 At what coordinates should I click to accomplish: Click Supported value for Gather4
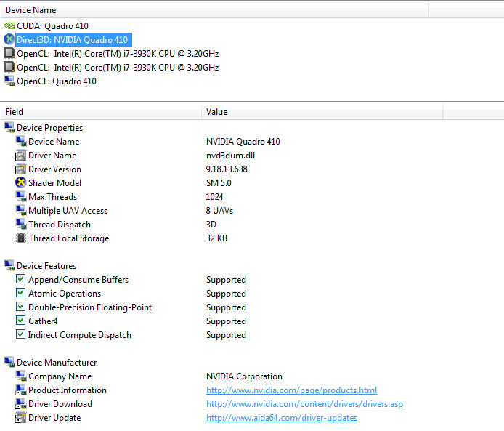pyautogui.click(x=226, y=321)
